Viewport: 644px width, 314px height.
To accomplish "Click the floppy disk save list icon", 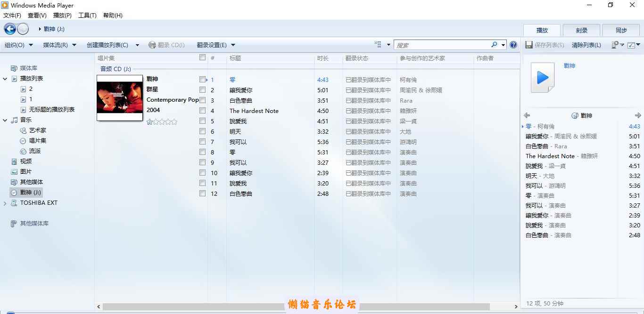I will pyautogui.click(x=529, y=45).
